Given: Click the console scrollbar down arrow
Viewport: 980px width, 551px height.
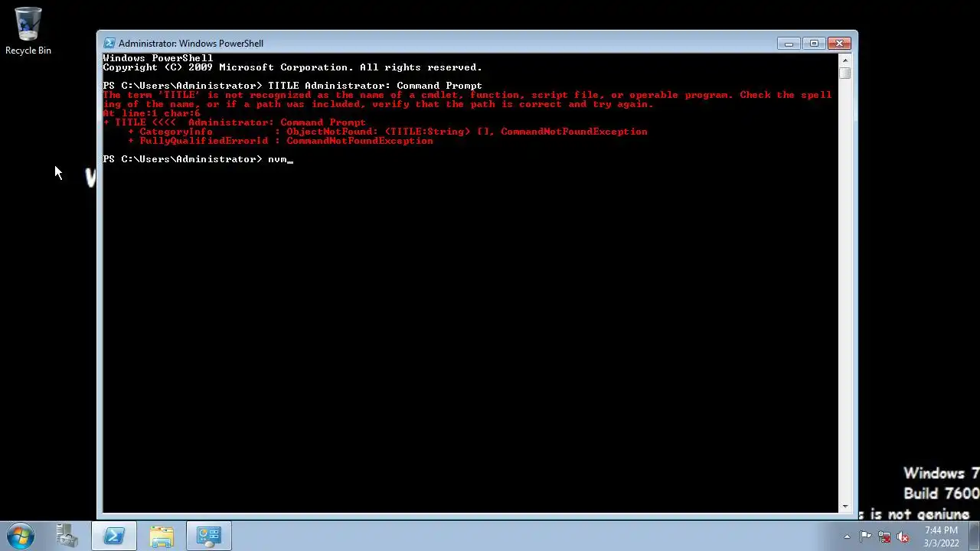Looking at the screenshot, I should point(845,506).
